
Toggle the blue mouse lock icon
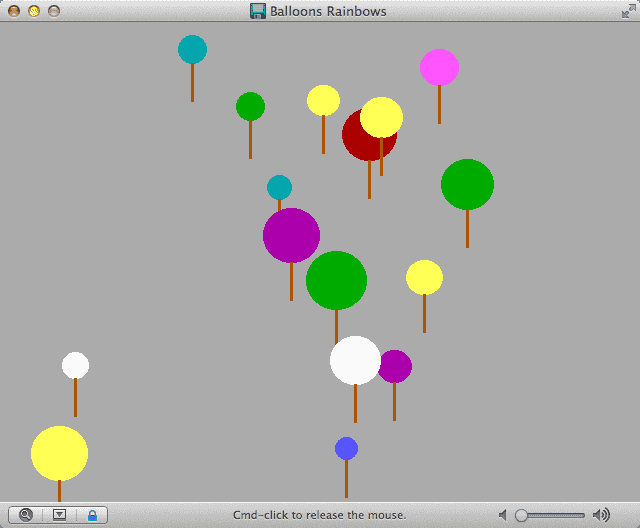pos(93,515)
